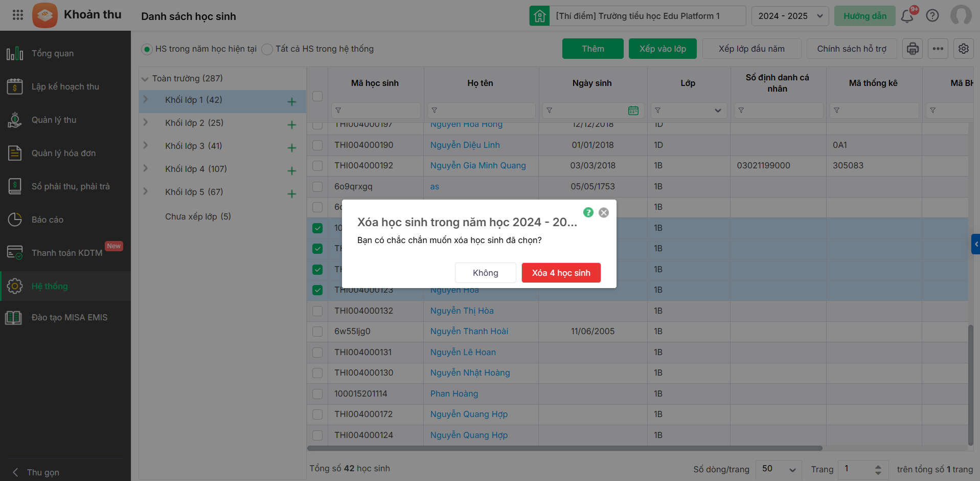Click the calendar icon in Ngày sinh filter

[633, 111]
